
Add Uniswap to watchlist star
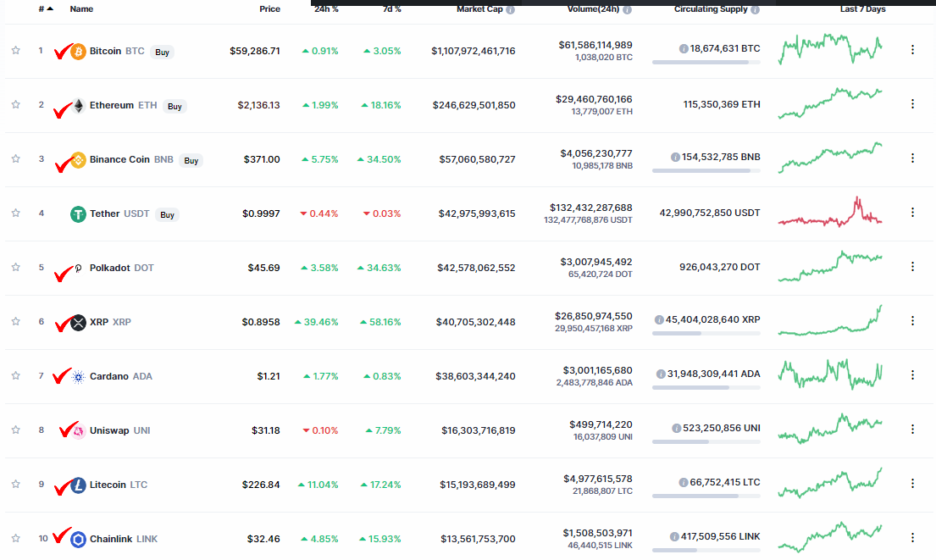pos(16,430)
